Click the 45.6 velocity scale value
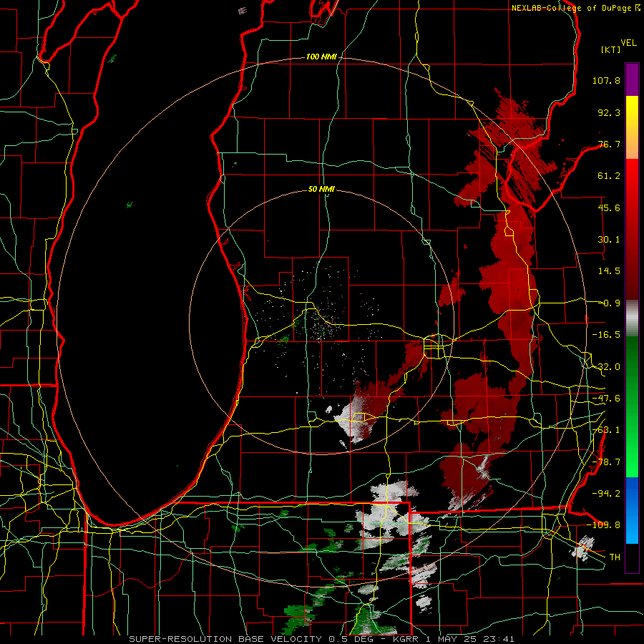The width and height of the screenshot is (644, 644). tap(609, 208)
